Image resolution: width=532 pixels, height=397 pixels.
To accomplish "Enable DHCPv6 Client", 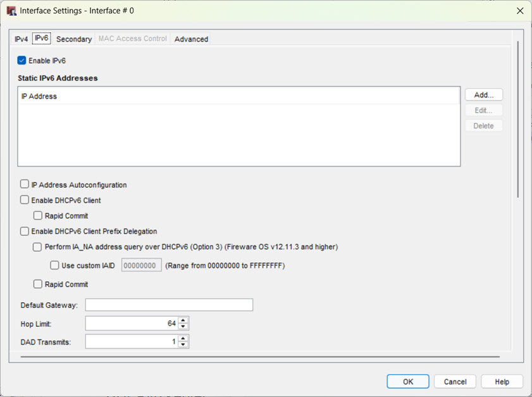I will coord(23,200).
